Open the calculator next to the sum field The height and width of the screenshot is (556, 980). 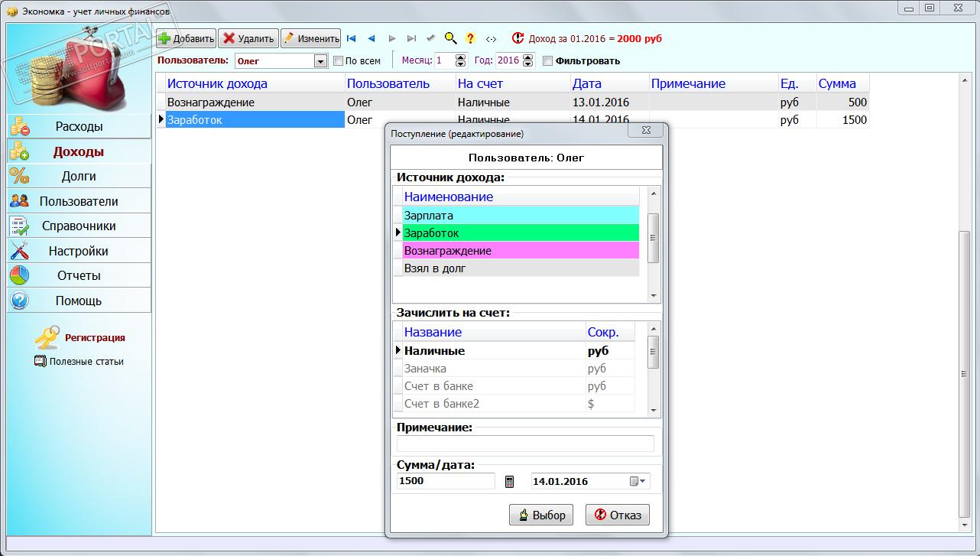click(510, 482)
